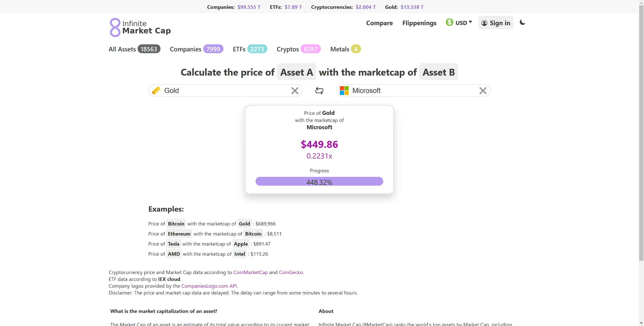Click the gold bar icon

point(156,91)
